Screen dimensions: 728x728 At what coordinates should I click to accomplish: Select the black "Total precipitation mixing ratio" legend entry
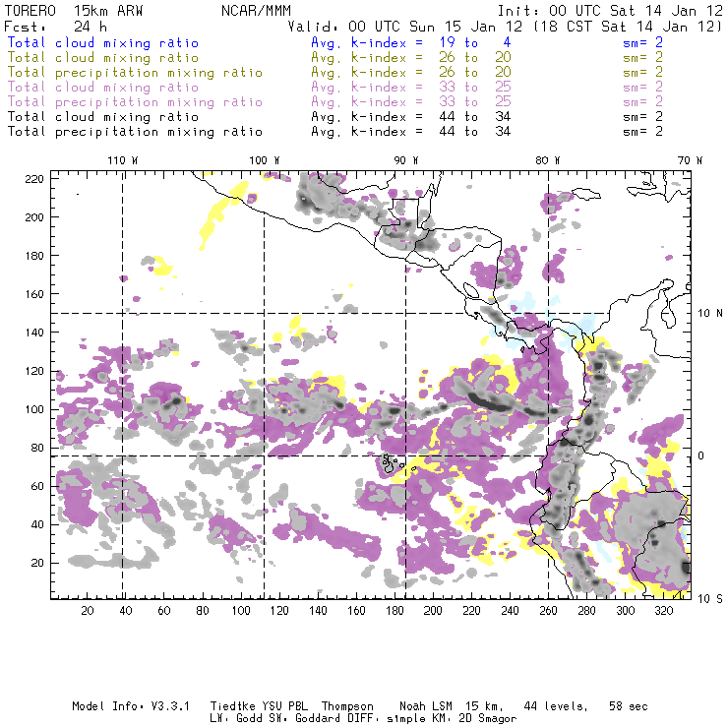point(135,132)
